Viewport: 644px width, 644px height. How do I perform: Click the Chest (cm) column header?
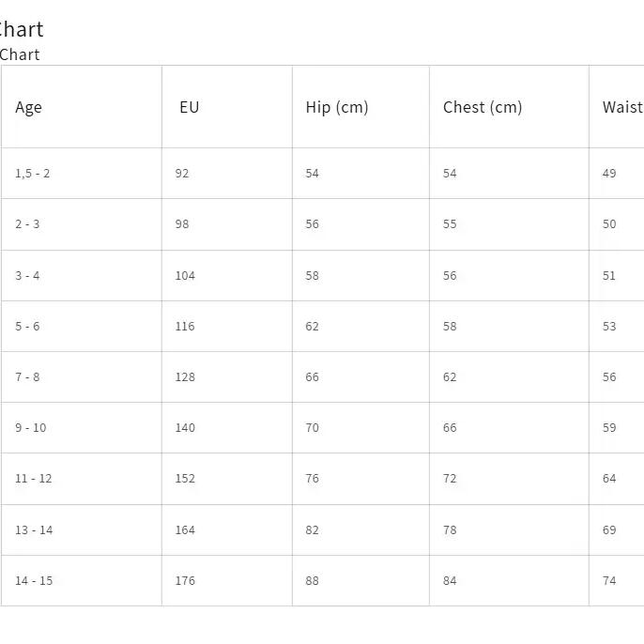click(509, 107)
